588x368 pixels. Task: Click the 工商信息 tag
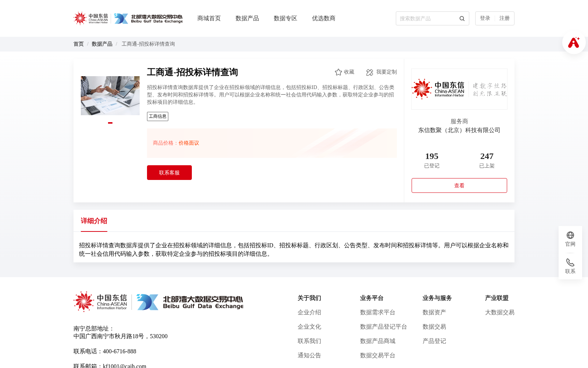(x=158, y=116)
